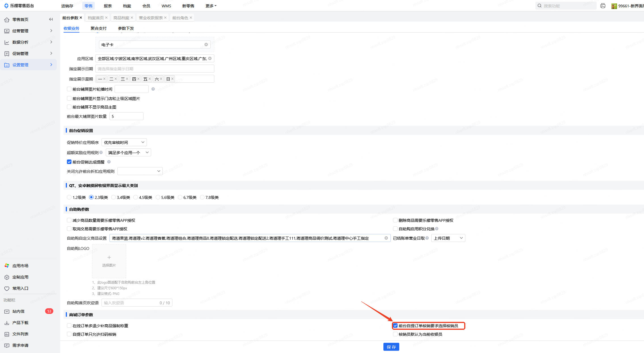Click 定制应用 cube icon in sidebar
Image resolution: width=644 pixels, height=353 pixels.
coord(7,277)
